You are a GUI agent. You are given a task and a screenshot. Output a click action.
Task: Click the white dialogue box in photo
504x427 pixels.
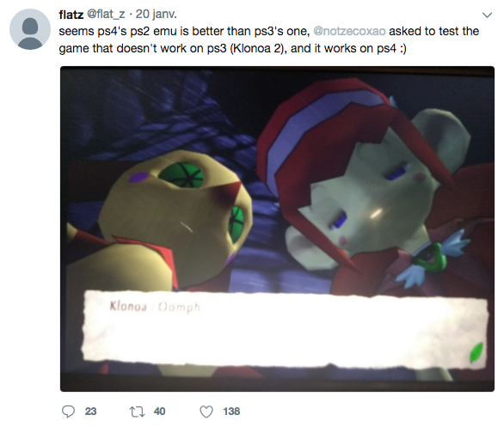click(x=286, y=330)
